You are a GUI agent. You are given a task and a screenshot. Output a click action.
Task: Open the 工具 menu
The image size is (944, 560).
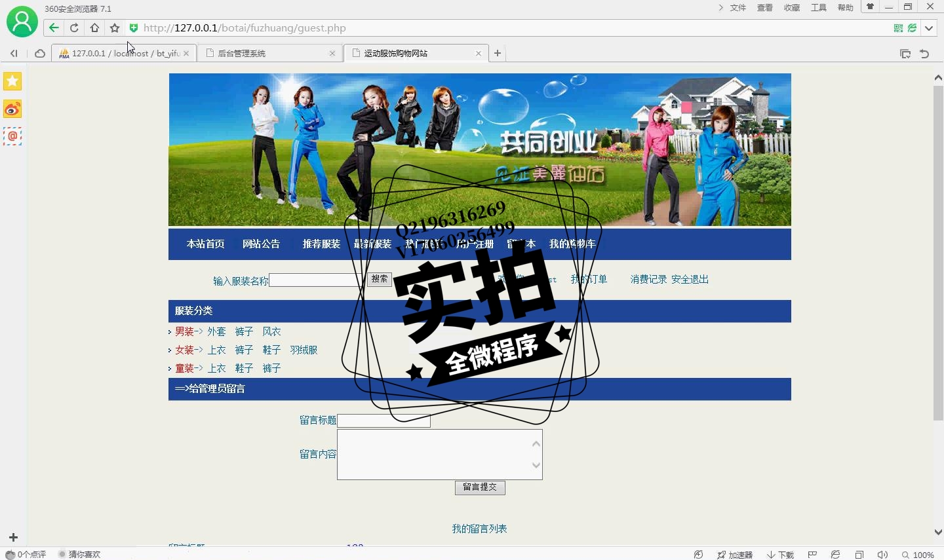tap(819, 7)
